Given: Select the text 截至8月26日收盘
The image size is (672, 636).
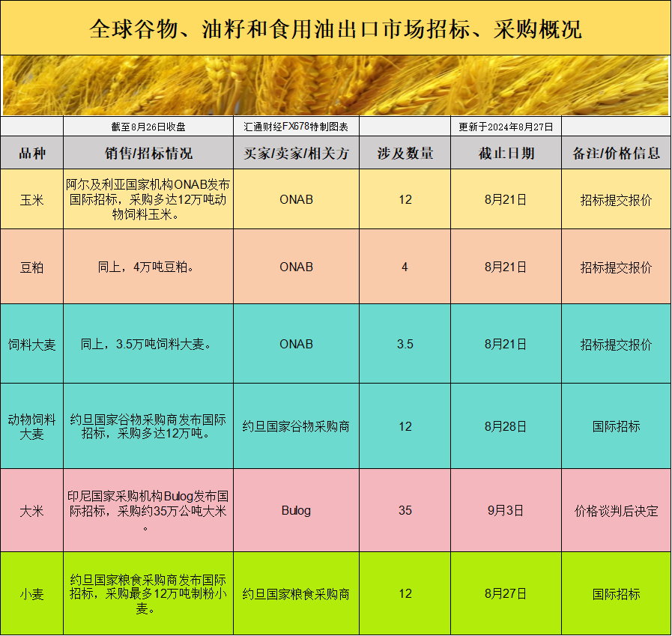Looking at the screenshot, I should pos(148,127).
